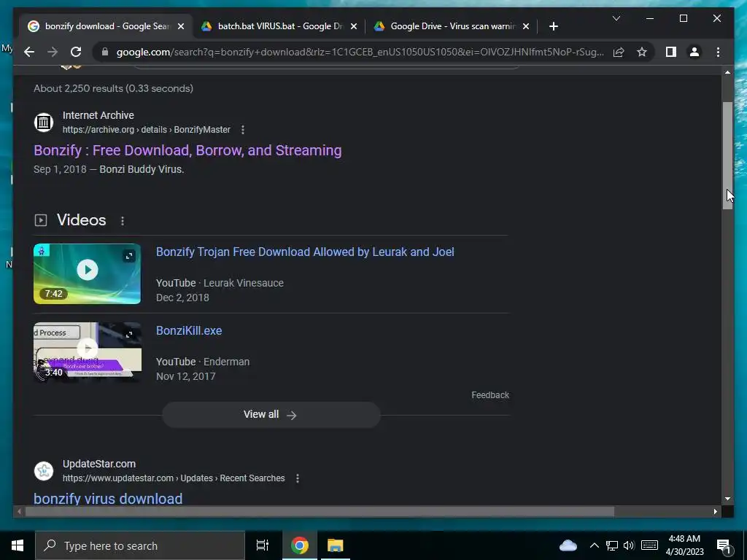Click the forward navigation arrow
Viewport: 747px width, 560px height.
53,52
